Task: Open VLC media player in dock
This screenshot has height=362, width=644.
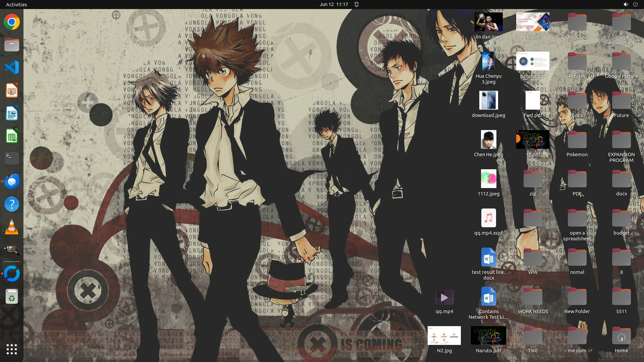Action: pyautogui.click(x=12, y=227)
